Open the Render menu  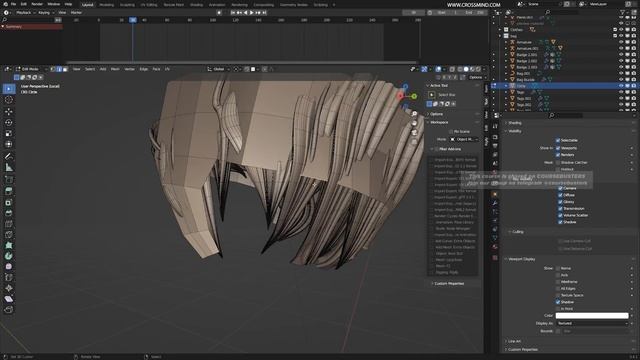pyautogui.click(x=37, y=4)
